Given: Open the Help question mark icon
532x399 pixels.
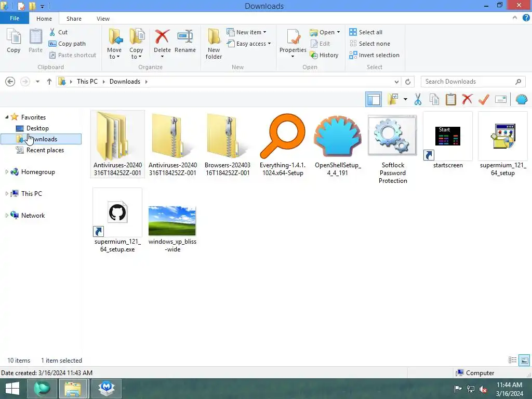Looking at the screenshot, I should tap(526, 18).
